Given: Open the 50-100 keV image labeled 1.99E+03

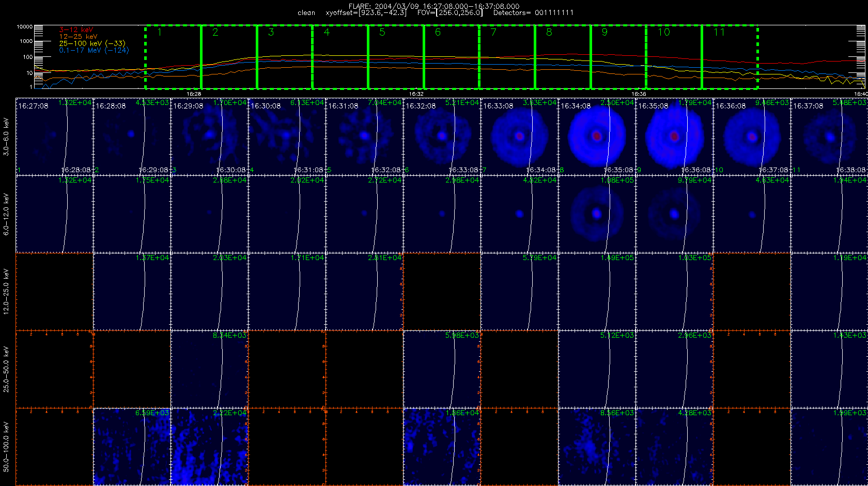Looking at the screenshot, I should coord(829,447).
